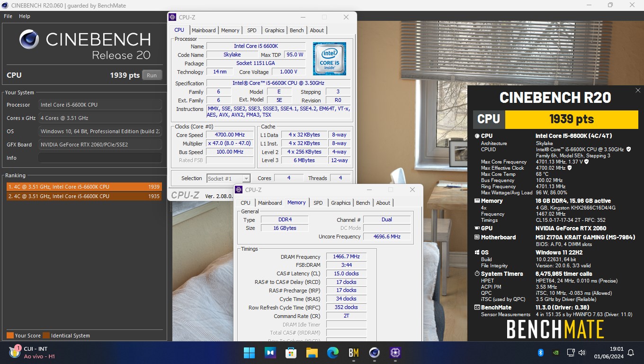Close the upper CPU-Z window
This screenshot has width=644, height=364.
(x=346, y=17)
